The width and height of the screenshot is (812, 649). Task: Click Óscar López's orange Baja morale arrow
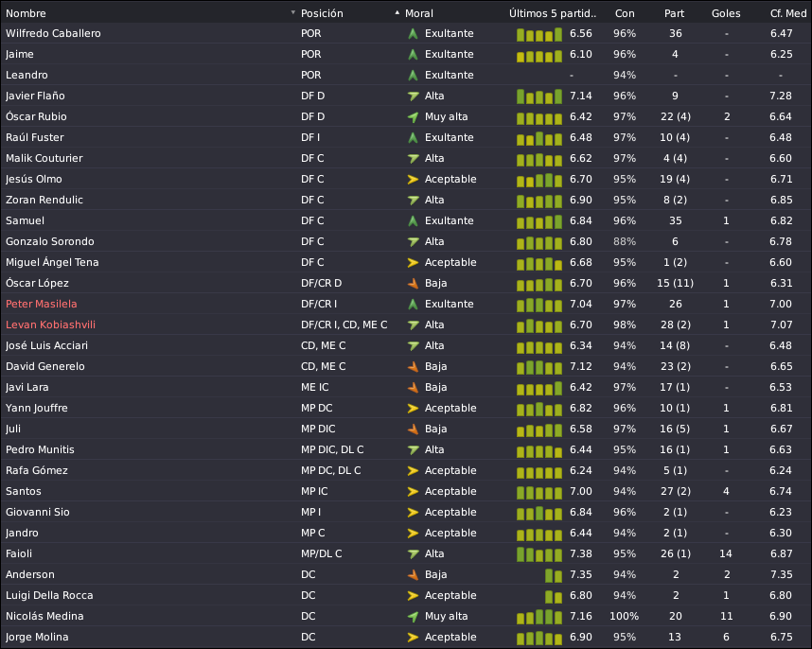click(x=413, y=283)
